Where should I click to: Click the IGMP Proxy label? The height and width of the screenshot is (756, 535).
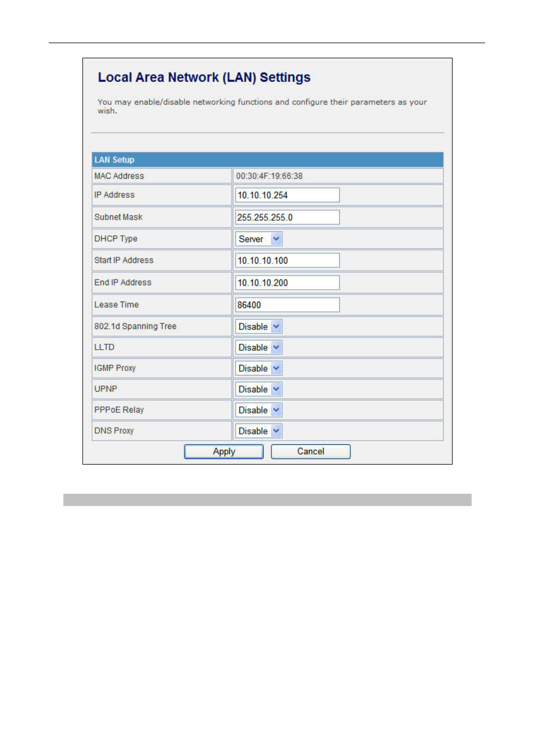pyautogui.click(x=115, y=368)
